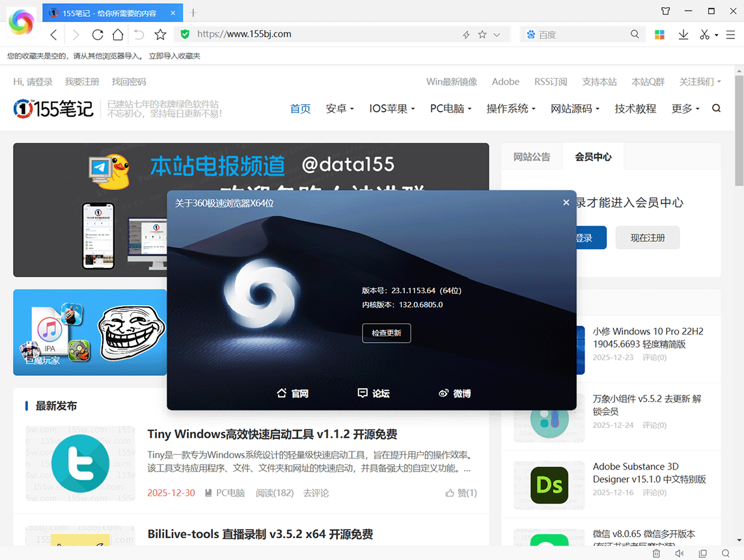Open the browser skin shirt icon
The height and width of the screenshot is (560, 744).
(665, 11)
